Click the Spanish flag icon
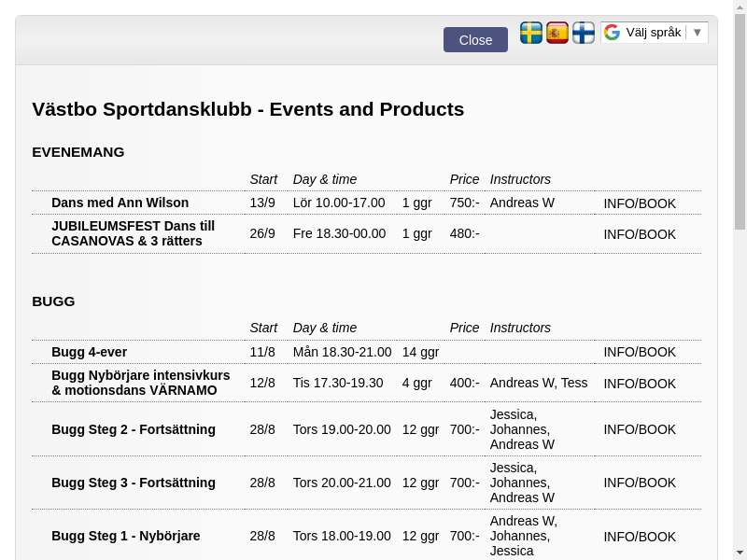This screenshot has height=560, width=747. [x=557, y=33]
